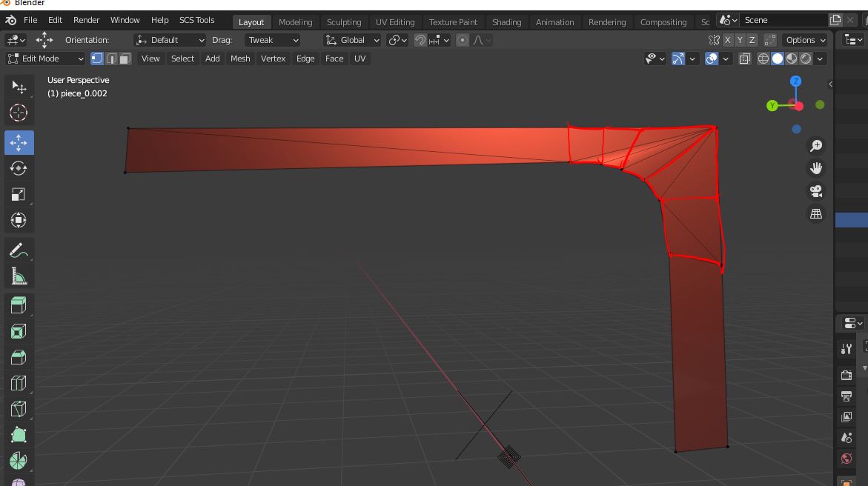Open the Mesh menu
Image resolution: width=868 pixels, height=486 pixels.
240,59
